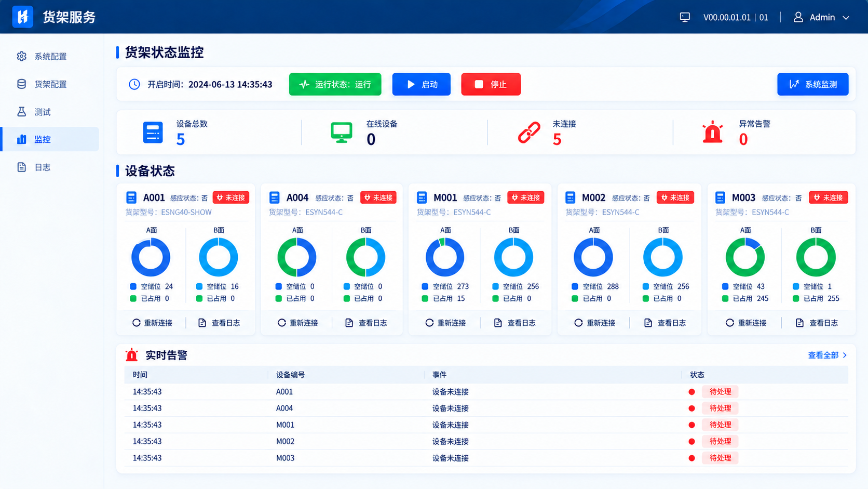Click the 未连接 badge on A004
This screenshot has width=868, height=489.
tap(378, 197)
